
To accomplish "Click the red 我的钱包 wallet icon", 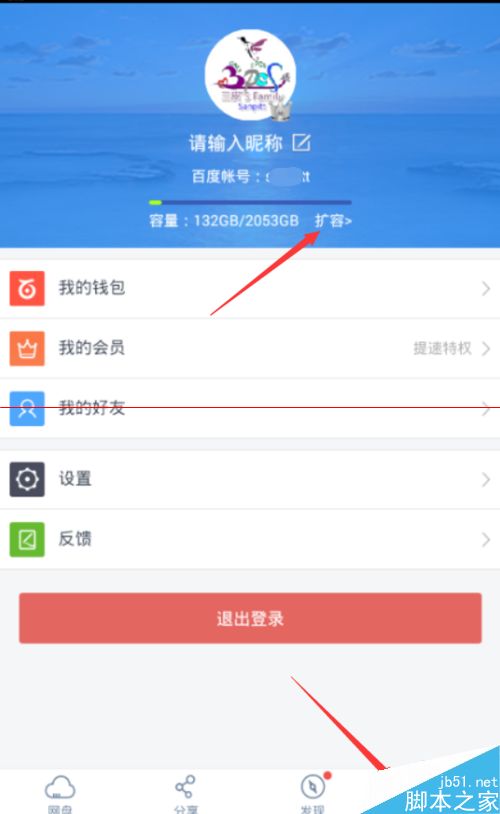I will (x=27, y=288).
